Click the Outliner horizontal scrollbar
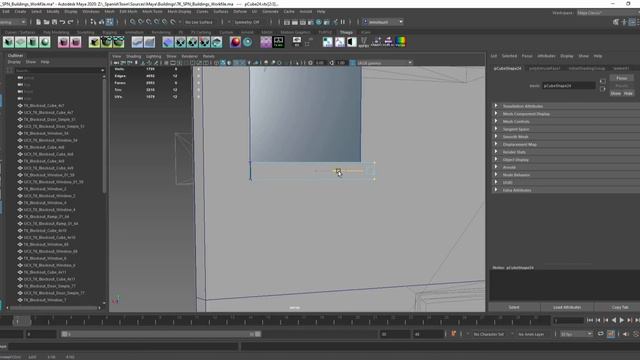 tap(53, 308)
